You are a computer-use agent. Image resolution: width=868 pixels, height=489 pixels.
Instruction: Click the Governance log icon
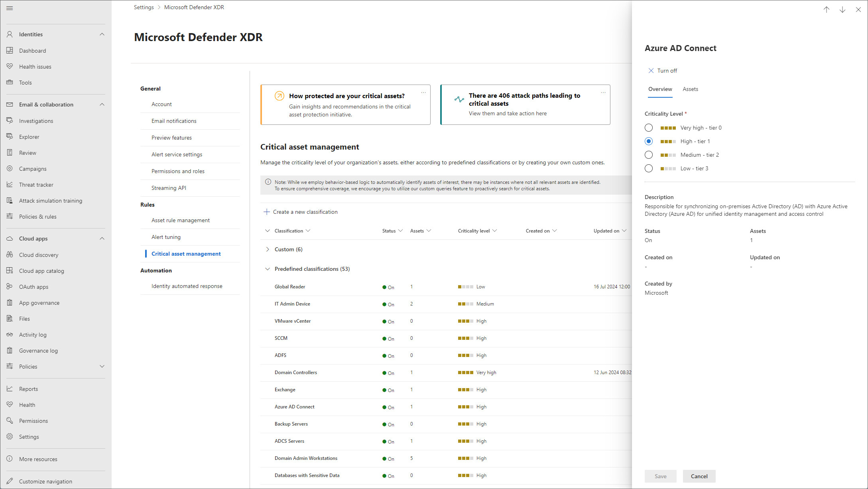click(x=10, y=351)
